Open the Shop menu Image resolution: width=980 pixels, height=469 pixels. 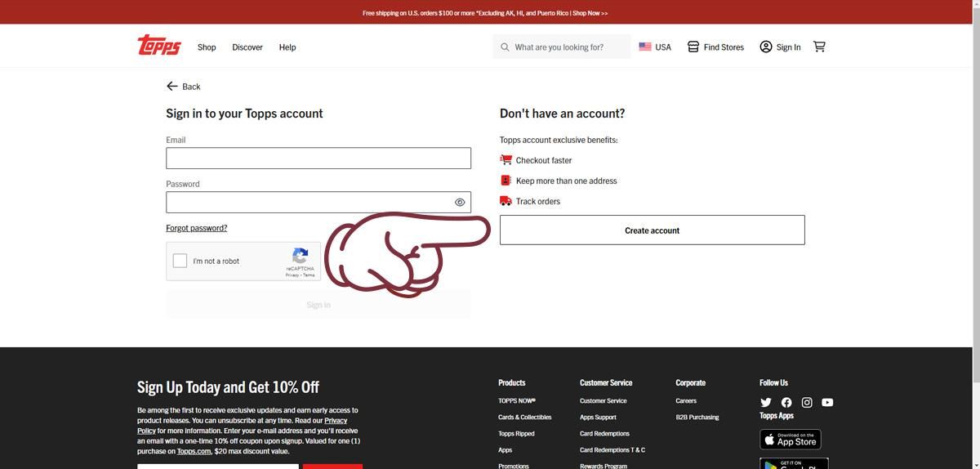[207, 47]
